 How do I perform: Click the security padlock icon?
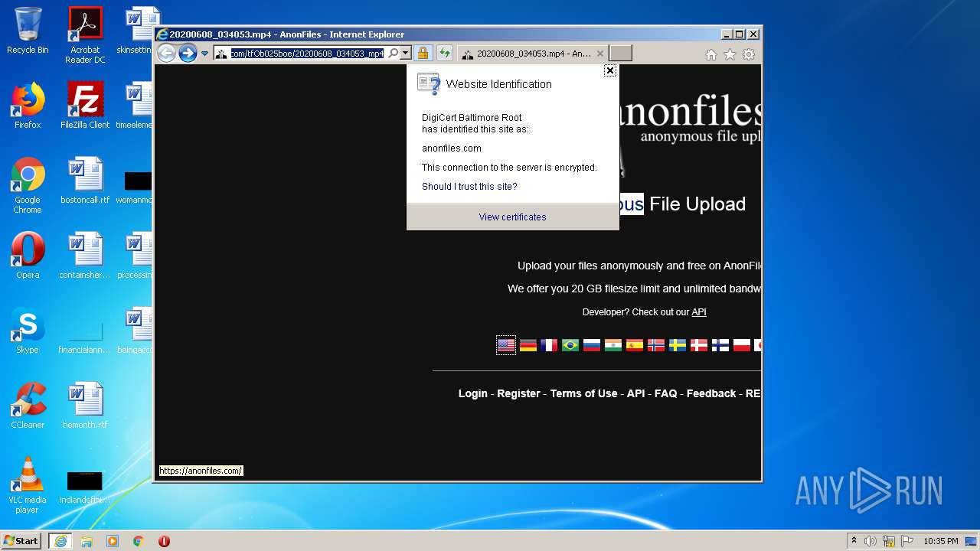[x=423, y=54]
